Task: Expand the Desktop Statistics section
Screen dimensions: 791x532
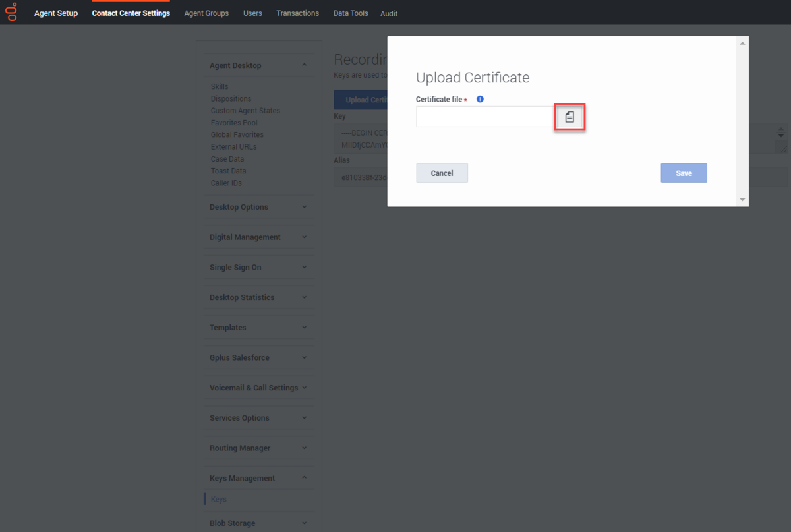Action: 258,297
